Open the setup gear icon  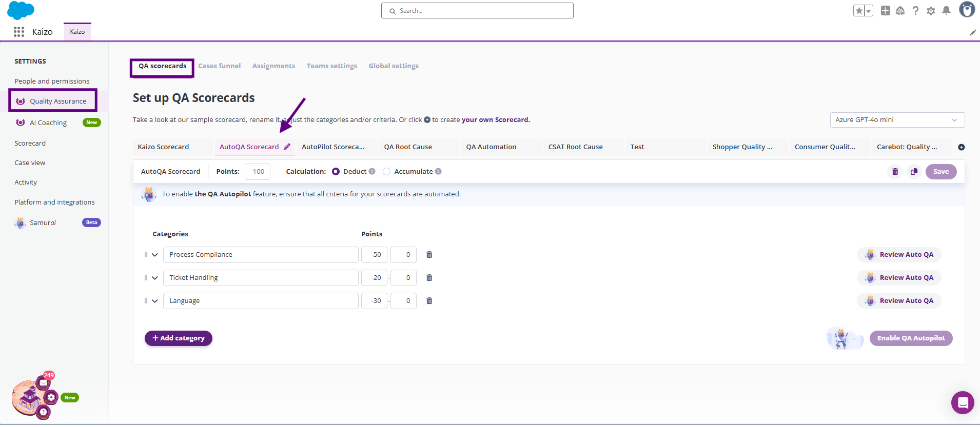[x=931, y=11]
